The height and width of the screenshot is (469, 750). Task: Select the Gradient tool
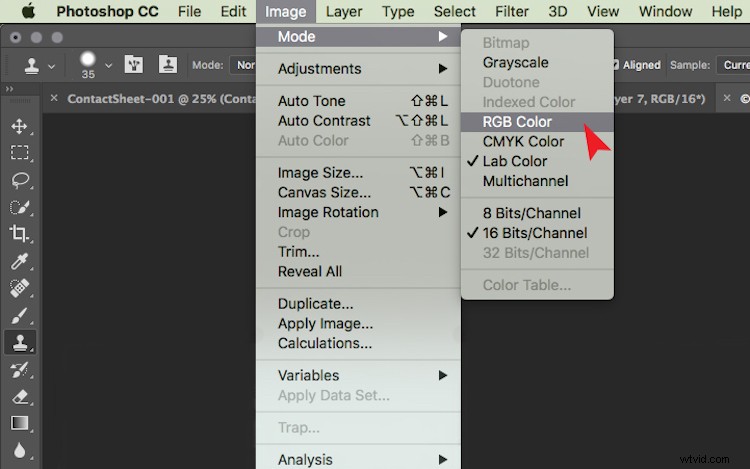(x=19, y=424)
